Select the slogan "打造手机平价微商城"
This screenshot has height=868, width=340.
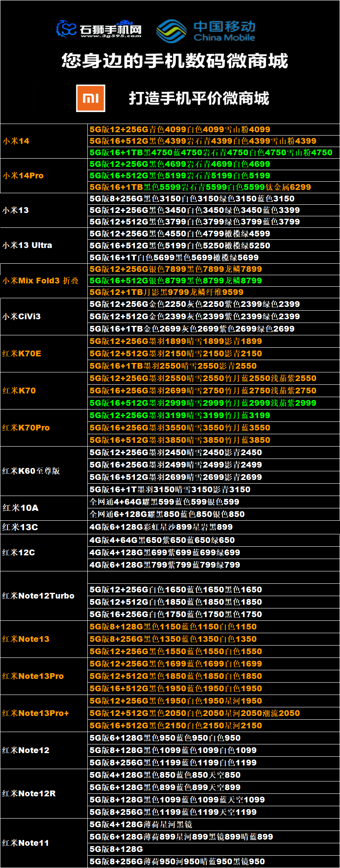click(x=199, y=98)
